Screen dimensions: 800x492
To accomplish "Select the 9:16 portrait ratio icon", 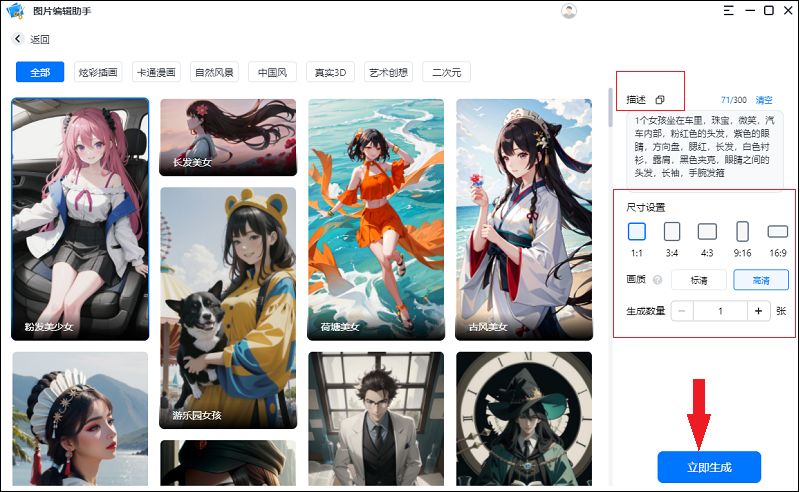I will click(x=742, y=232).
